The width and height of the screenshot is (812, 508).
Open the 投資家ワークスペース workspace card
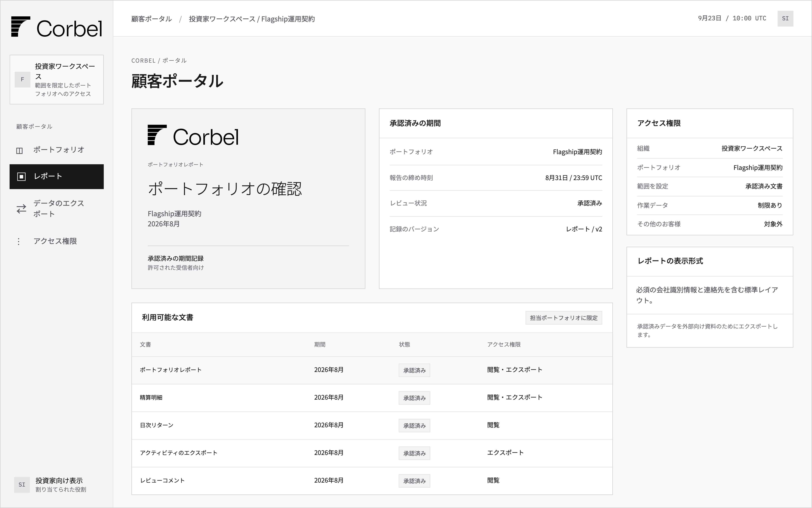coord(56,80)
